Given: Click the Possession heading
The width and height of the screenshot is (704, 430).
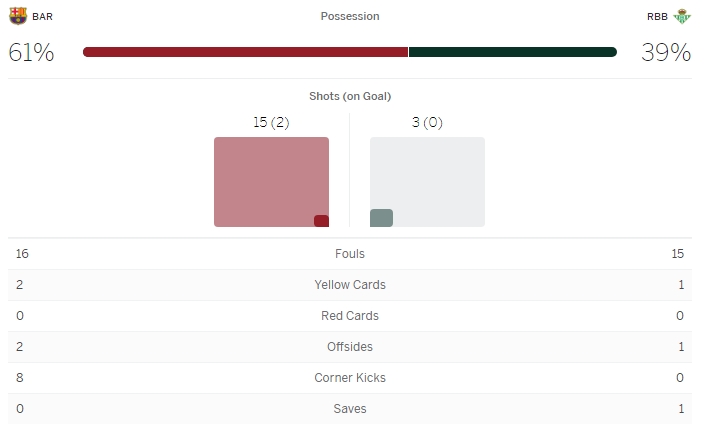Looking at the screenshot, I should pyautogui.click(x=350, y=16).
